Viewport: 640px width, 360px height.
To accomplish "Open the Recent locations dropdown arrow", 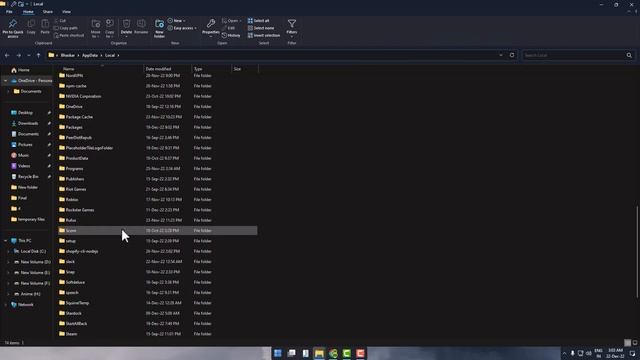I will click(29, 56).
